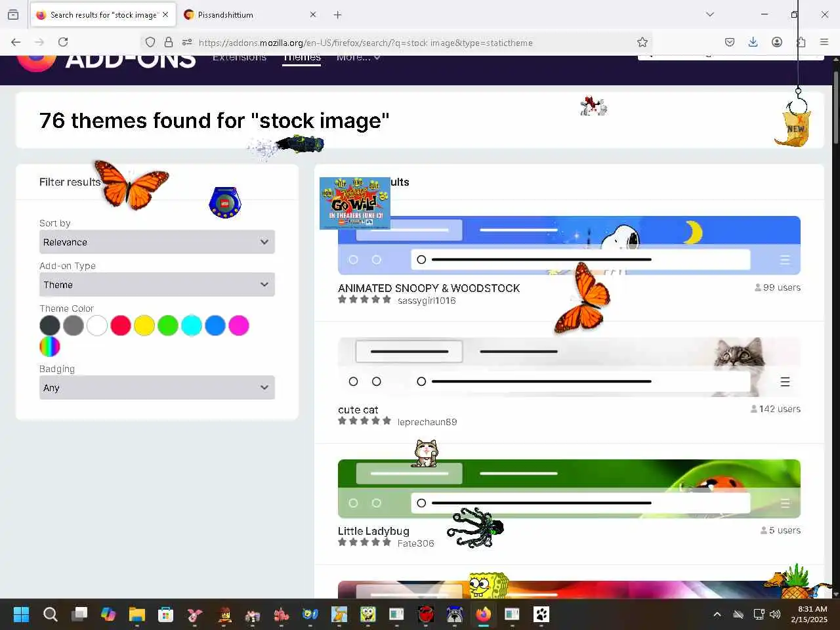Go back to the previous page
Image resolution: width=840 pixels, height=630 pixels.
click(16, 42)
